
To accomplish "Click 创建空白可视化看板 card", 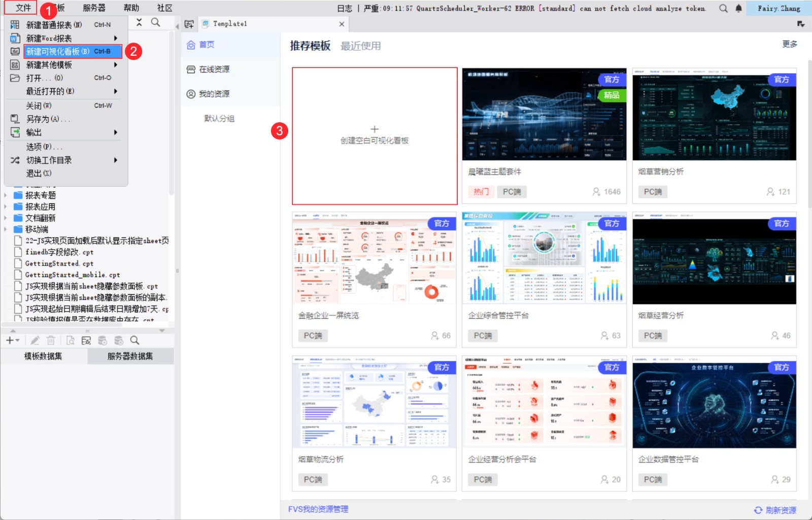I will (375, 136).
